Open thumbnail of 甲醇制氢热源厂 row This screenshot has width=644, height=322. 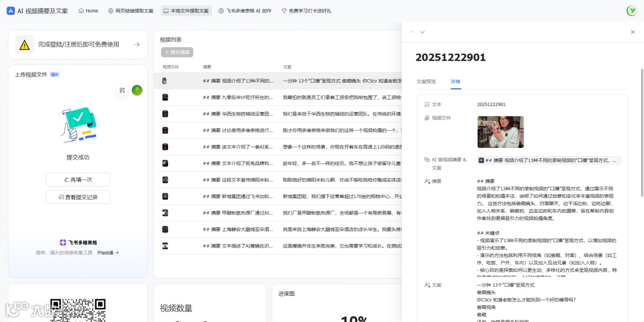(x=165, y=213)
